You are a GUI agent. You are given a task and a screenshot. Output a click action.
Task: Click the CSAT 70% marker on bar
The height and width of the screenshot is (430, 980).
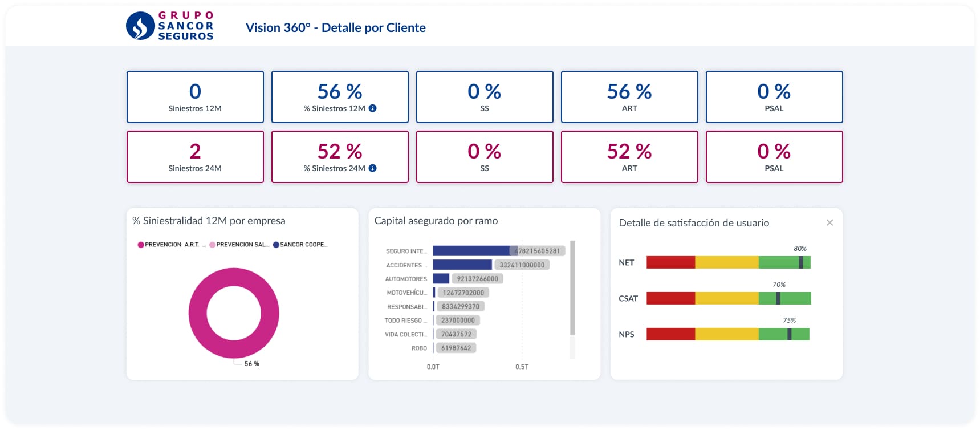click(778, 298)
